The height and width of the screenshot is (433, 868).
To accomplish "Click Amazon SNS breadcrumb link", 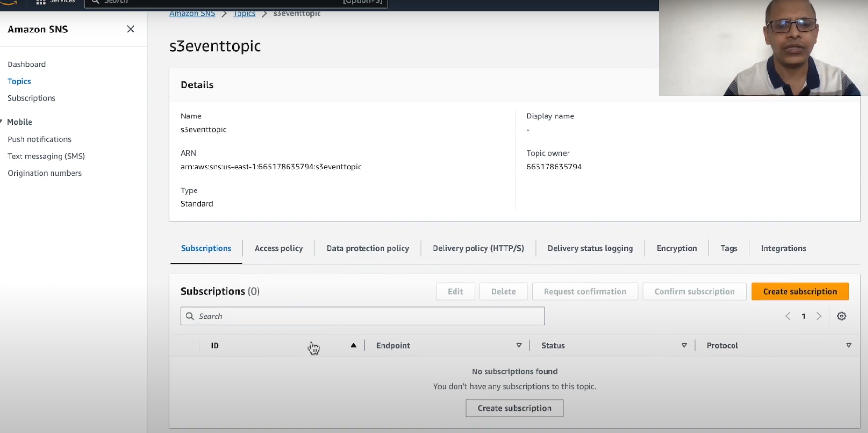I will click(192, 14).
